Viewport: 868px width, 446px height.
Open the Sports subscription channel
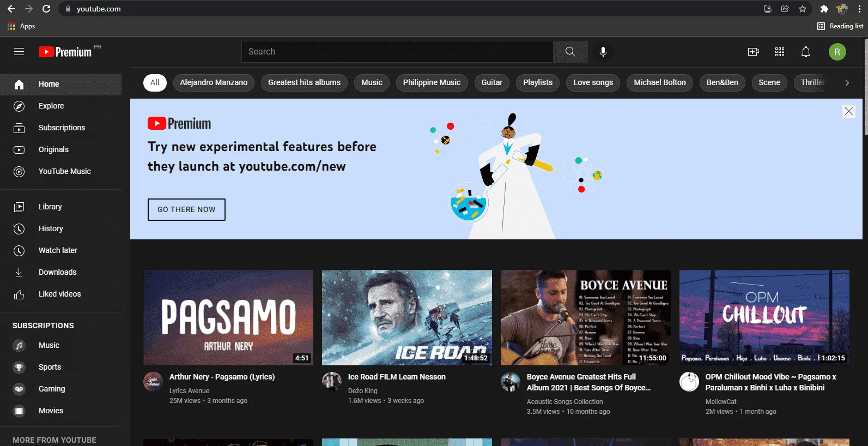pos(61,367)
